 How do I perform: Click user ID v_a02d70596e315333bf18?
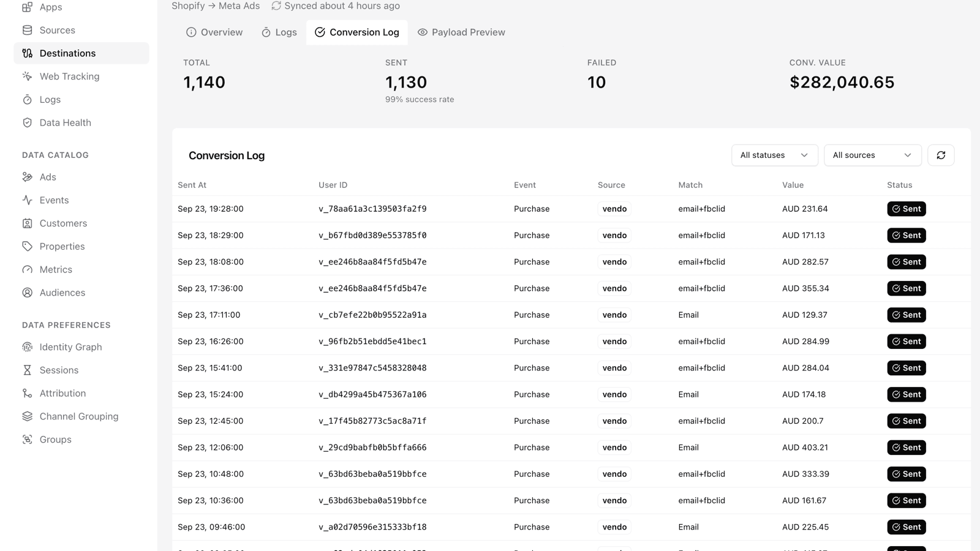[372, 527]
